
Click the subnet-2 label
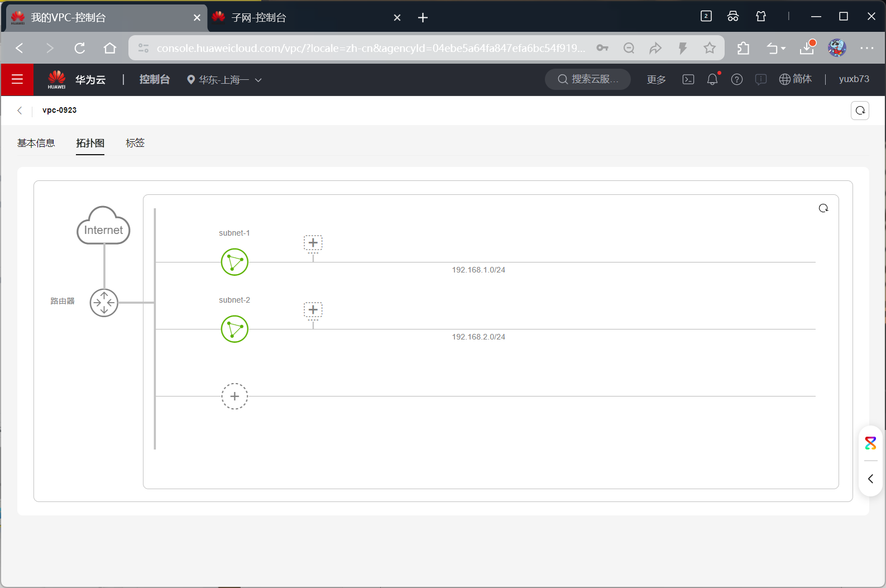[234, 300]
